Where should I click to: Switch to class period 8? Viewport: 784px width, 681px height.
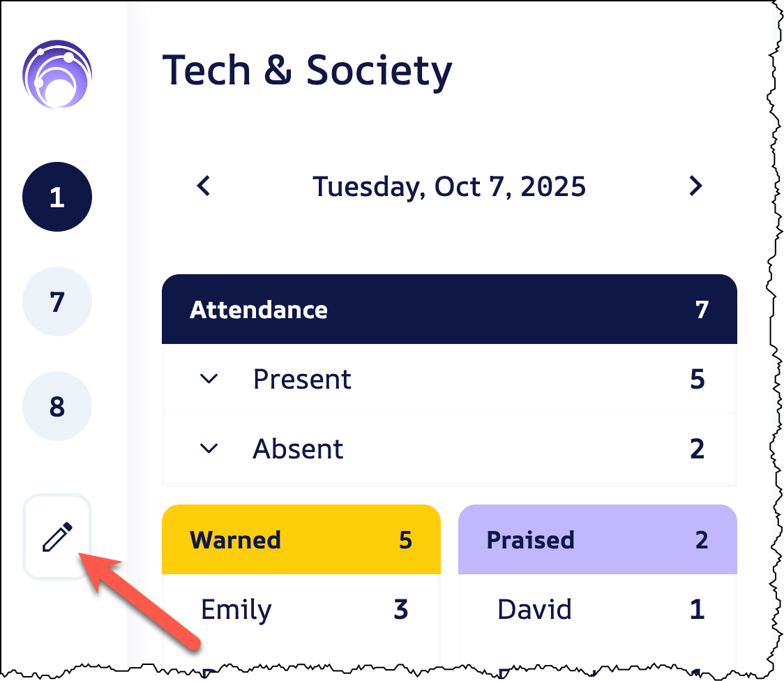(57, 407)
